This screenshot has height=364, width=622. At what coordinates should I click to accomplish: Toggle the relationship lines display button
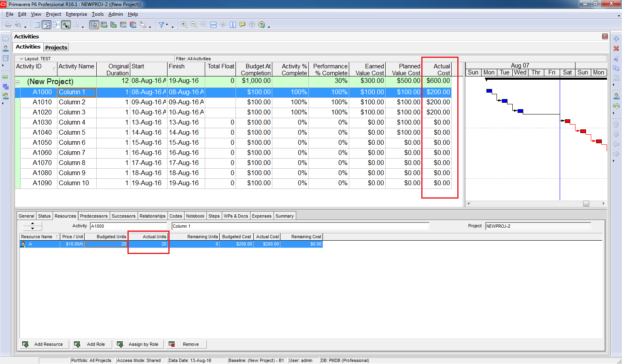(66, 25)
